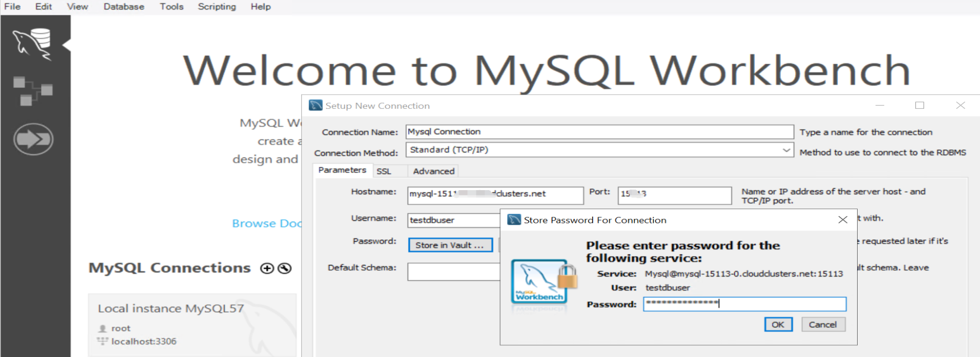This screenshot has height=357, width=980.
Task: Click the Port input field
Action: pyautogui.click(x=675, y=195)
